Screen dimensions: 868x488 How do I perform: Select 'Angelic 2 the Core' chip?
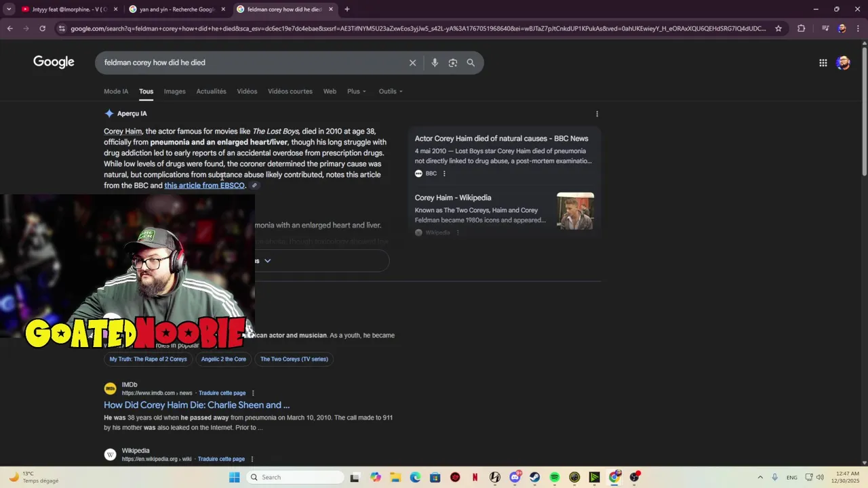(x=223, y=359)
